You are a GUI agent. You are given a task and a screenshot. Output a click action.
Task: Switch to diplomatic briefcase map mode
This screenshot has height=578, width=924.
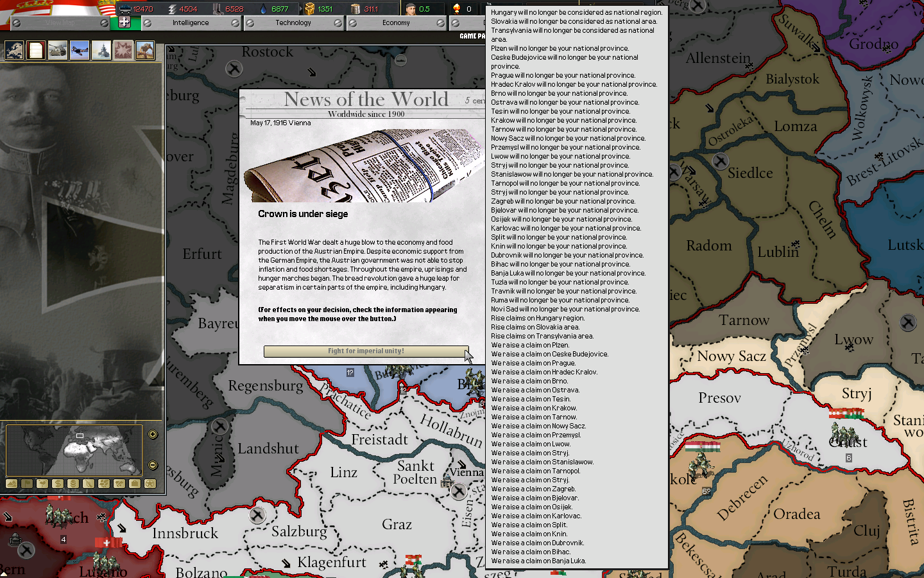(x=135, y=484)
